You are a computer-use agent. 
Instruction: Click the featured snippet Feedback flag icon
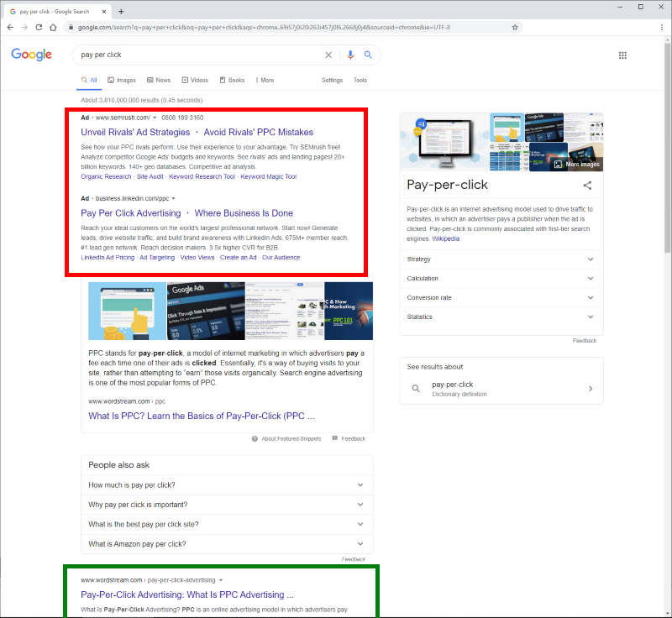tap(334, 438)
